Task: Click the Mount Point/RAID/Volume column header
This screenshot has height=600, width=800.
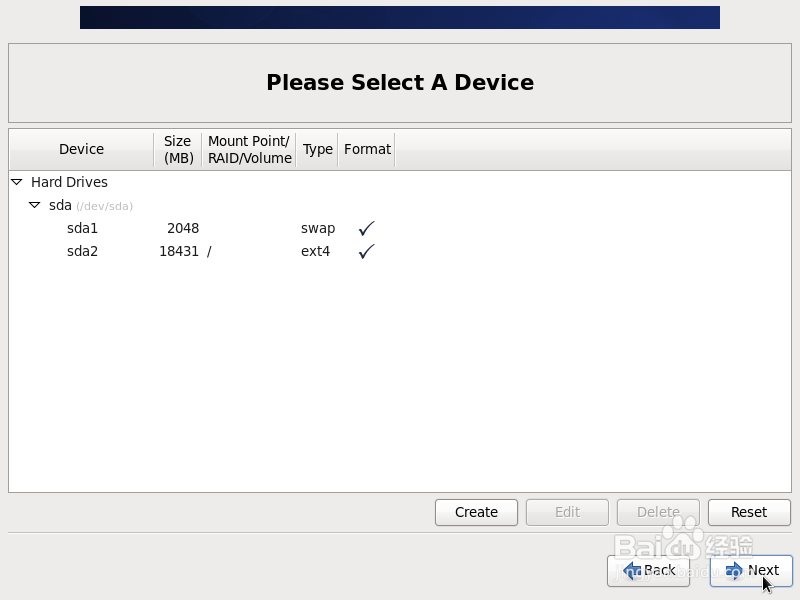Action: (x=248, y=148)
